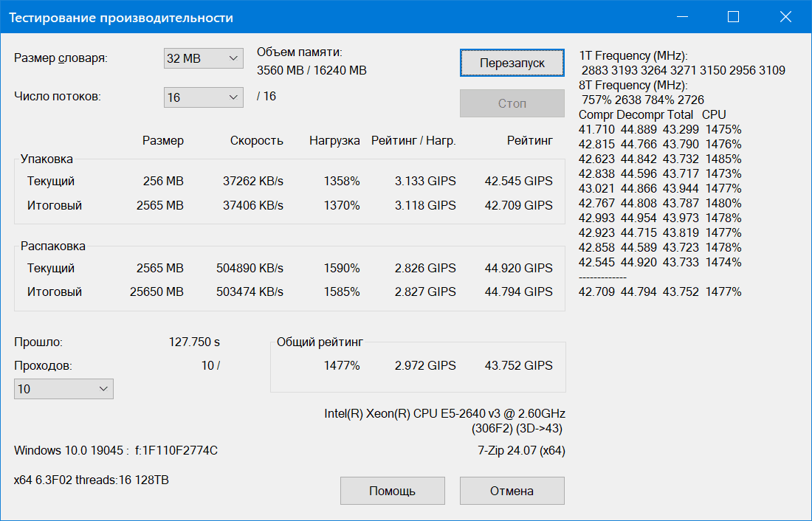Click the elapsed time 127.750 s
The width and height of the screenshot is (812, 521).
click(194, 342)
